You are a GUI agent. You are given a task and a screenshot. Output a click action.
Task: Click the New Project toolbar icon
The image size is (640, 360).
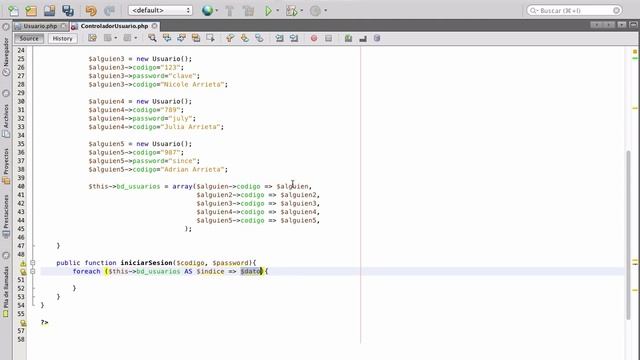[31, 10]
